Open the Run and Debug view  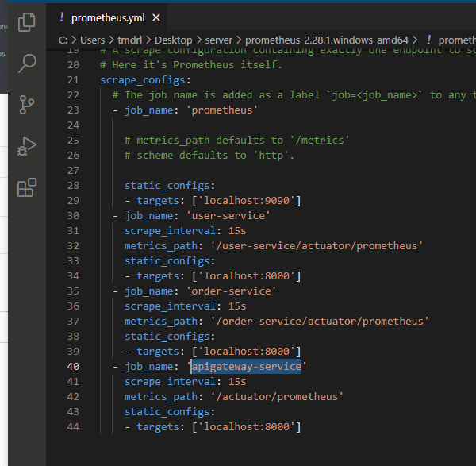coord(27,146)
